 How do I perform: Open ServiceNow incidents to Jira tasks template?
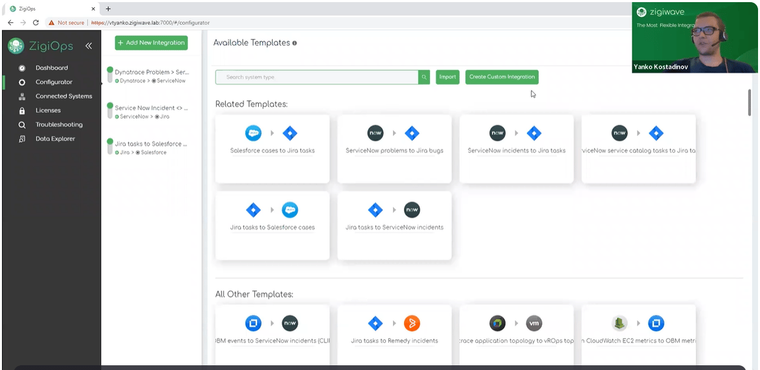pyautogui.click(x=517, y=149)
